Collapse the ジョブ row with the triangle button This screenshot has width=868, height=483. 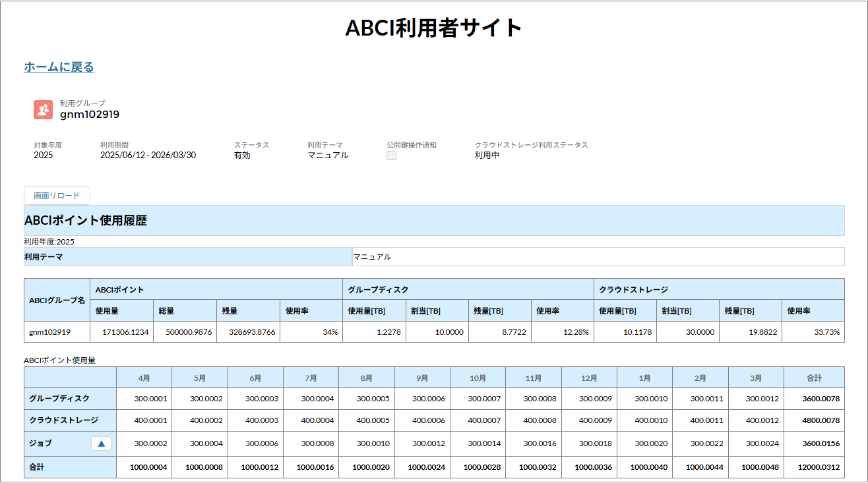pyautogui.click(x=101, y=444)
